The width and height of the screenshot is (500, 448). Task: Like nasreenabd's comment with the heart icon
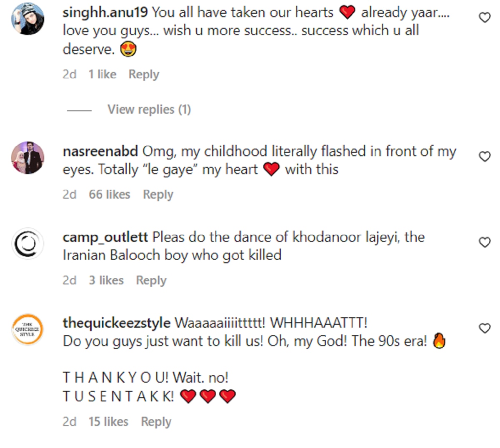click(x=485, y=157)
